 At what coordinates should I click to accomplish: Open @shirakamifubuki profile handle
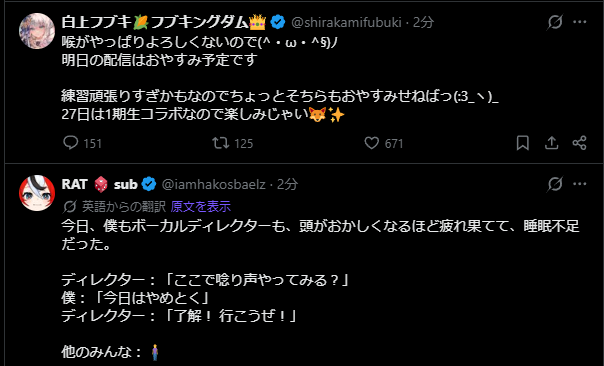(x=346, y=22)
